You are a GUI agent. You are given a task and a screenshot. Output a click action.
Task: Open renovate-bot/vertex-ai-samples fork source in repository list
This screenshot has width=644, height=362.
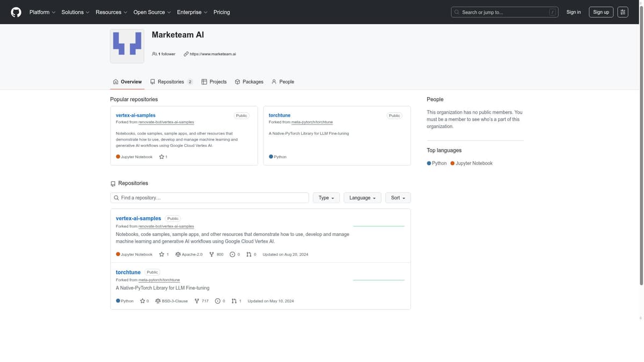click(166, 226)
